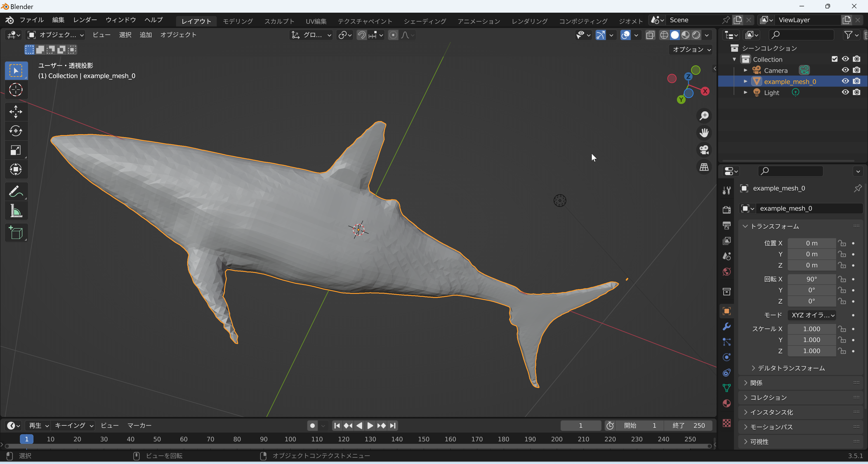Click the outliner search field
Image resolution: width=868 pixels, height=464 pixels.
(x=802, y=35)
